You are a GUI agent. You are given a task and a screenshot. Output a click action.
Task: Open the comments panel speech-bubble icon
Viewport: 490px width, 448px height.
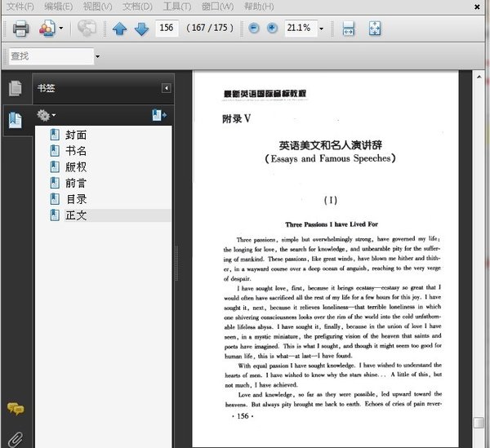pos(14,409)
